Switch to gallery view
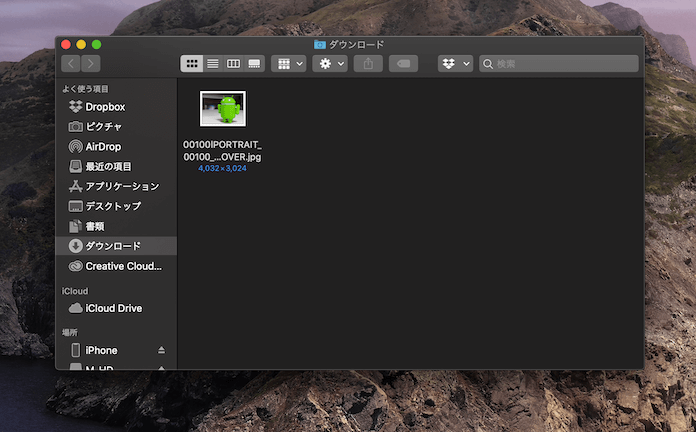Image resolution: width=696 pixels, height=432 pixels. [254, 63]
